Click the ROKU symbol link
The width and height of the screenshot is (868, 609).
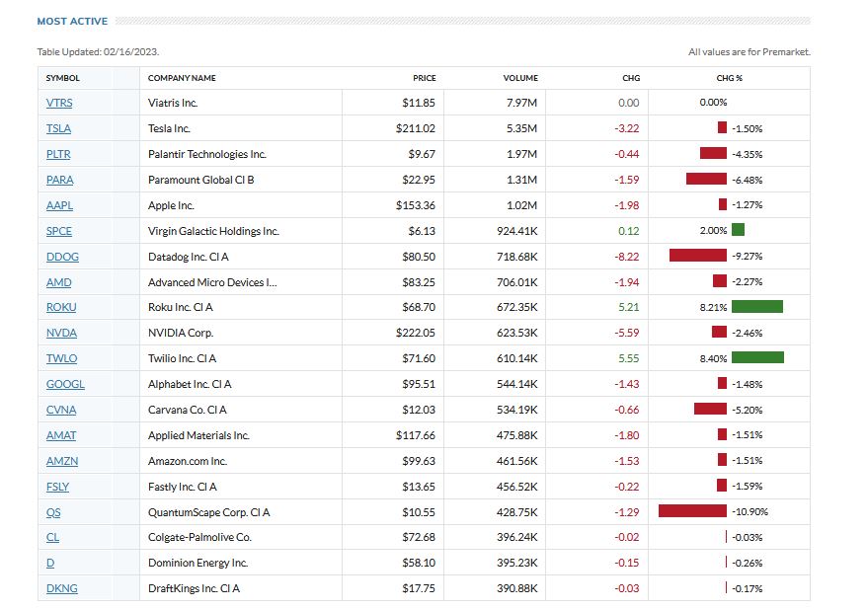(x=61, y=307)
